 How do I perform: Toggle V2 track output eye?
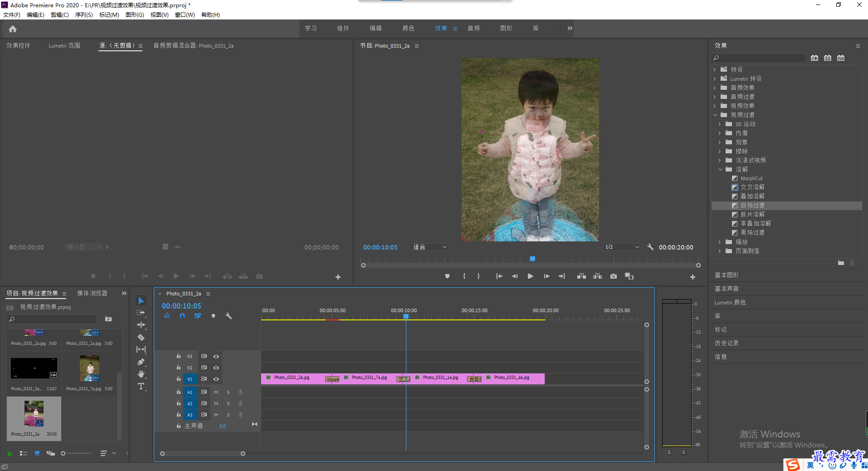tap(216, 368)
